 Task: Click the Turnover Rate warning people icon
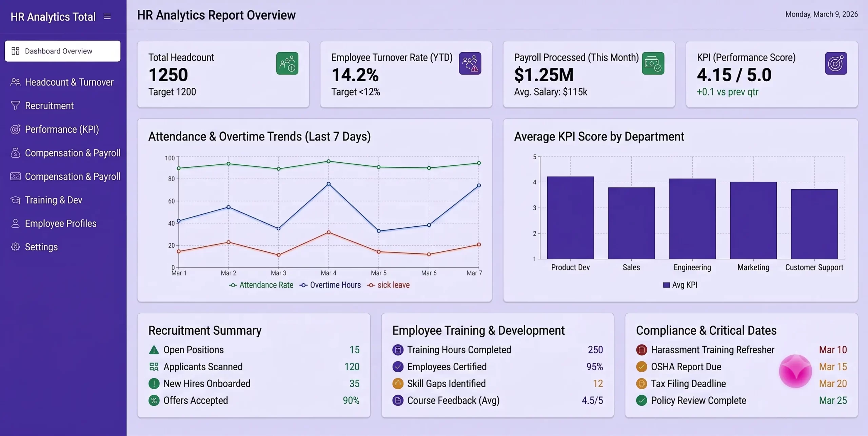point(470,63)
